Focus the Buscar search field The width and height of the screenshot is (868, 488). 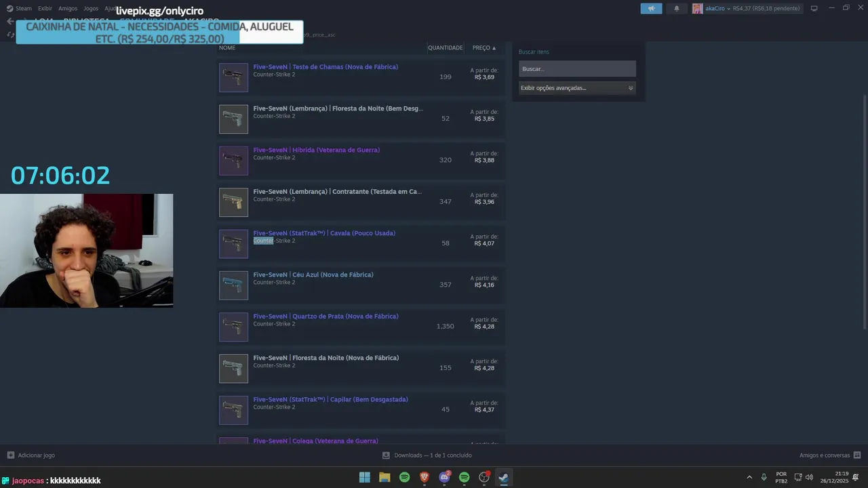[x=577, y=68]
